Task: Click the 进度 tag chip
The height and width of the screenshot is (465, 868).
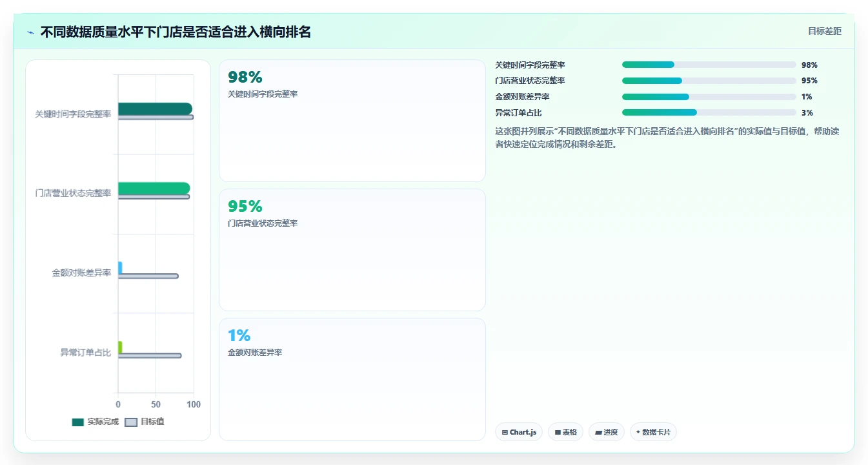Action: [x=607, y=432]
